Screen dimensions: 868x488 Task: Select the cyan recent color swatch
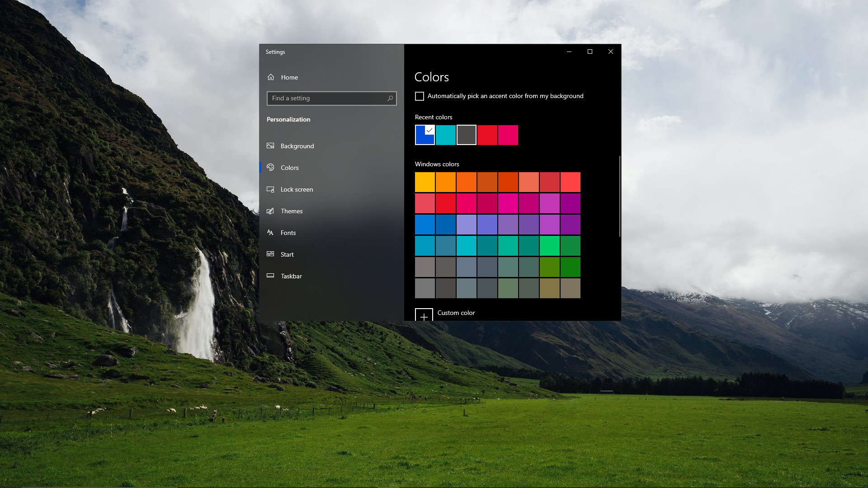pyautogui.click(x=446, y=135)
